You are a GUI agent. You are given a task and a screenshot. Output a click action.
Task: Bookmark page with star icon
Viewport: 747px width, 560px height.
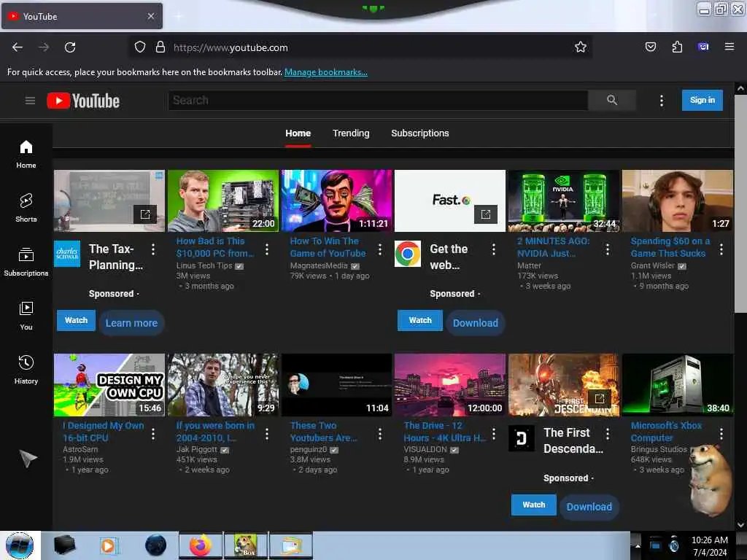pyautogui.click(x=580, y=47)
